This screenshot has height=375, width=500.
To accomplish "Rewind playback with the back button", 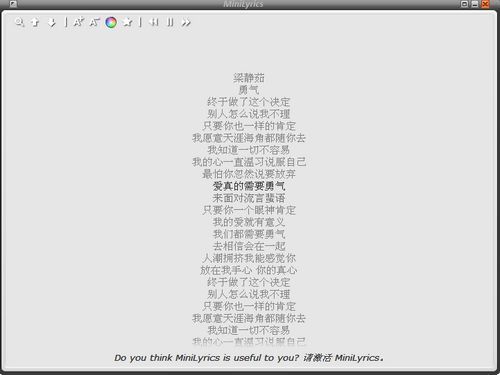I will tap(154, 22).
